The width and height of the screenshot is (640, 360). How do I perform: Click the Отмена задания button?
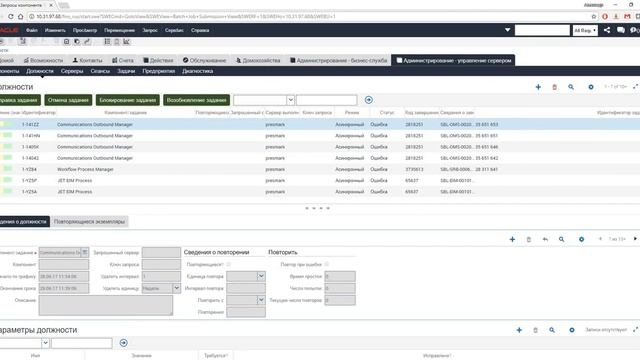pos(68,100)
